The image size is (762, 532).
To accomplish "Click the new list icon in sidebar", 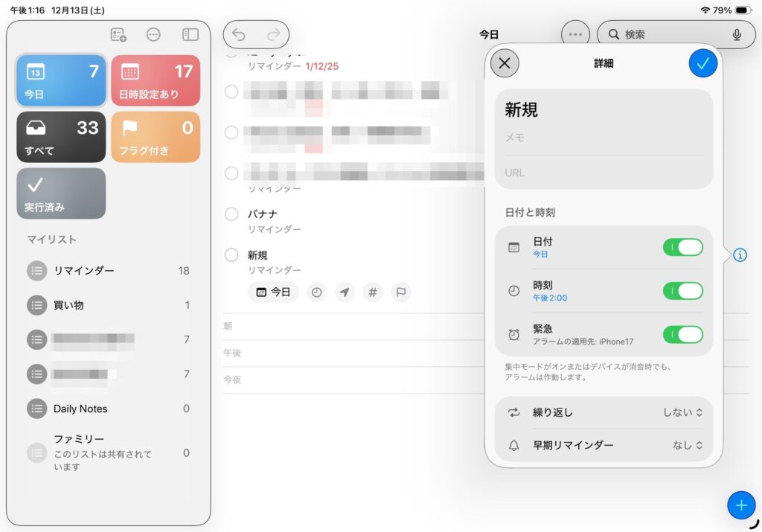I will [x=118, y=34].
